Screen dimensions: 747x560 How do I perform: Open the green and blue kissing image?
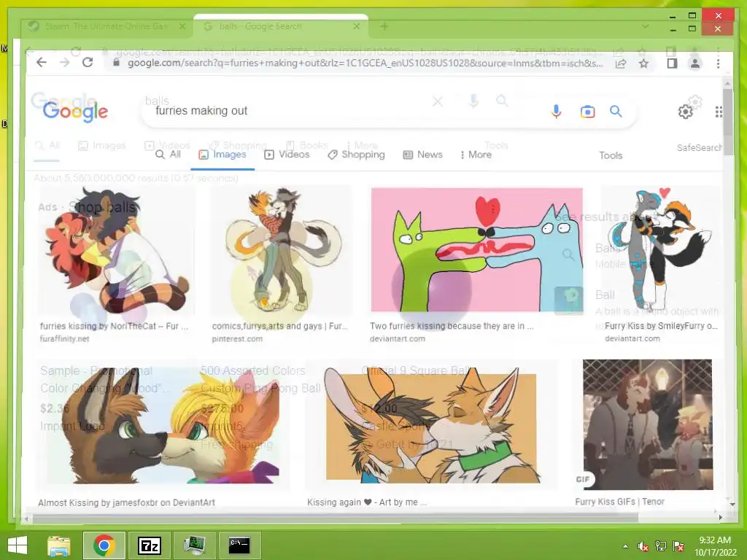coord(477,250)
